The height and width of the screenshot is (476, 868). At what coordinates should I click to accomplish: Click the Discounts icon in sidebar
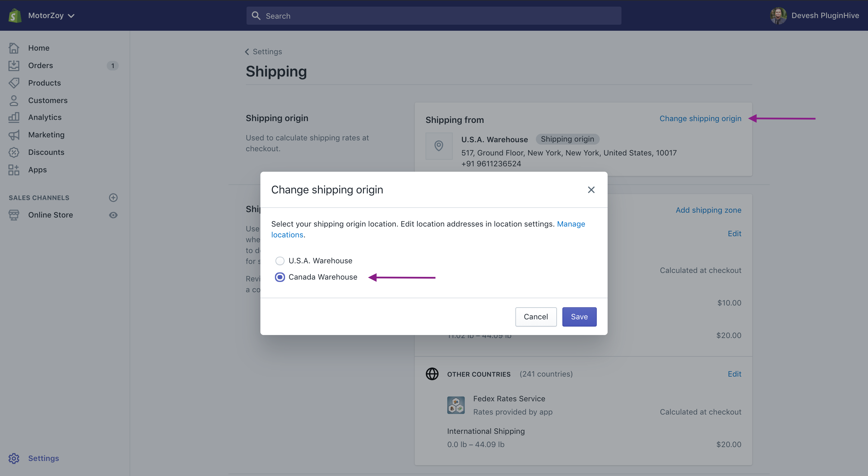click(15, 152)
